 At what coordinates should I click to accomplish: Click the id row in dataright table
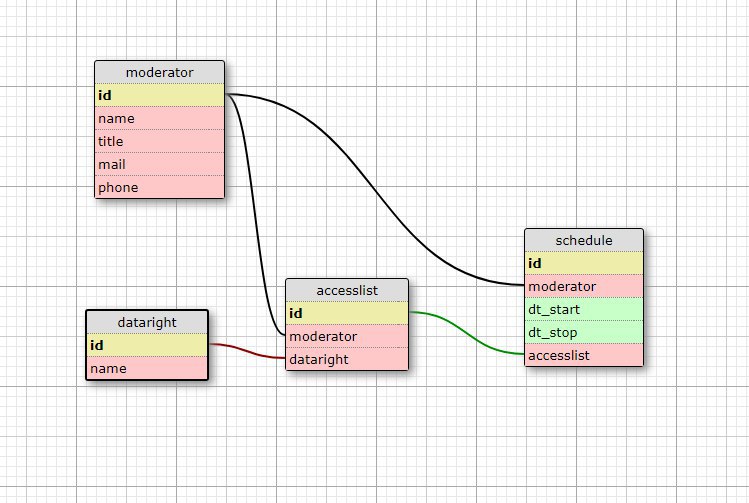(x=147, y=345)
